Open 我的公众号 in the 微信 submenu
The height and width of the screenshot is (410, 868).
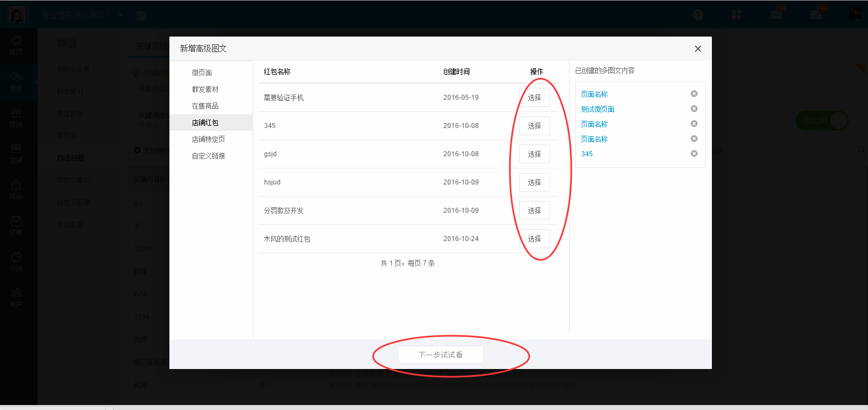pos(73,70)
